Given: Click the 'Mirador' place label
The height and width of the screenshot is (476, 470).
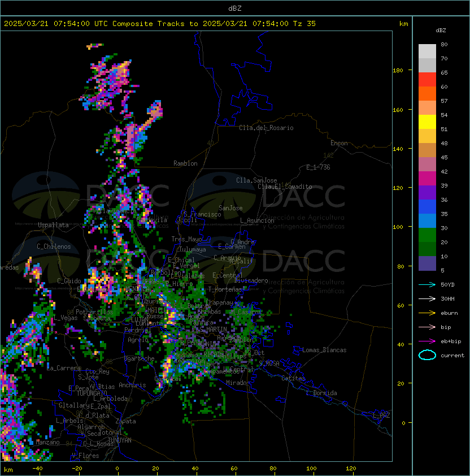Looking at the screenshot, I should coord(238,383).
